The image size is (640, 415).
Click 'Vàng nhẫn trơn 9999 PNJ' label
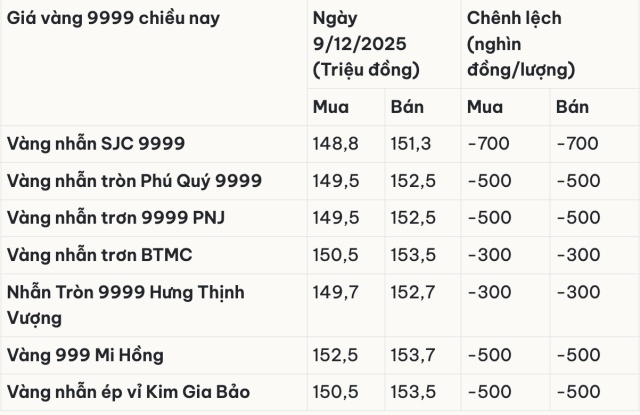click(x=115, y=218)
